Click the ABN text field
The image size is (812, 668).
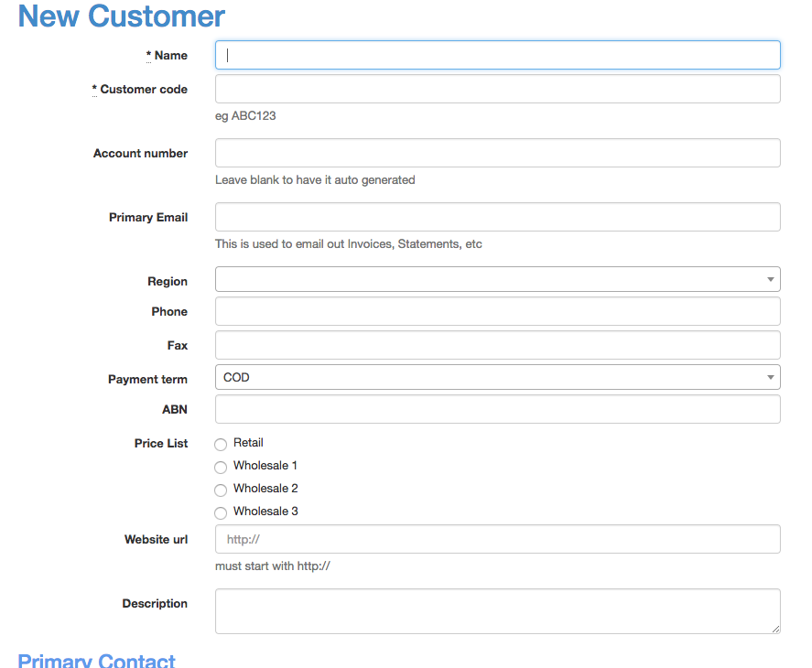point(497,409)
